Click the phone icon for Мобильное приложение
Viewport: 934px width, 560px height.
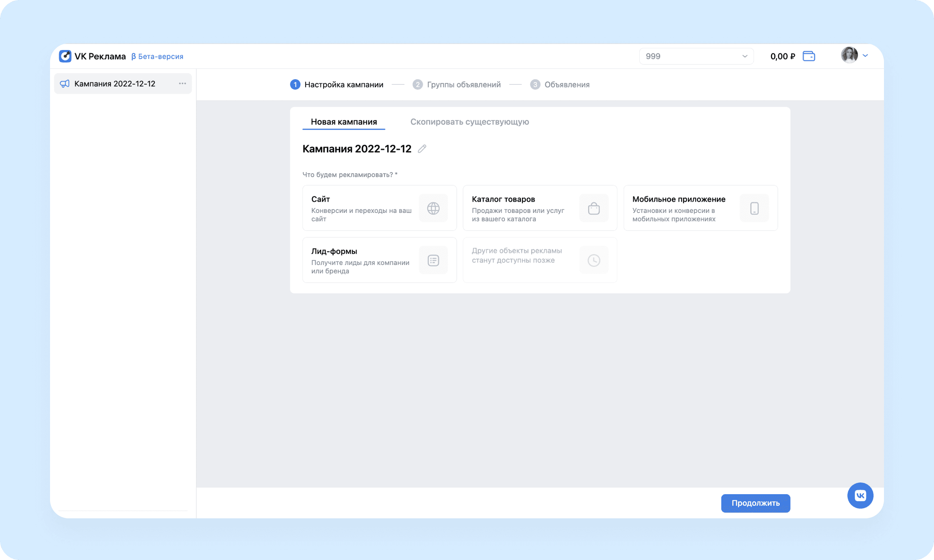pos(754,208)
